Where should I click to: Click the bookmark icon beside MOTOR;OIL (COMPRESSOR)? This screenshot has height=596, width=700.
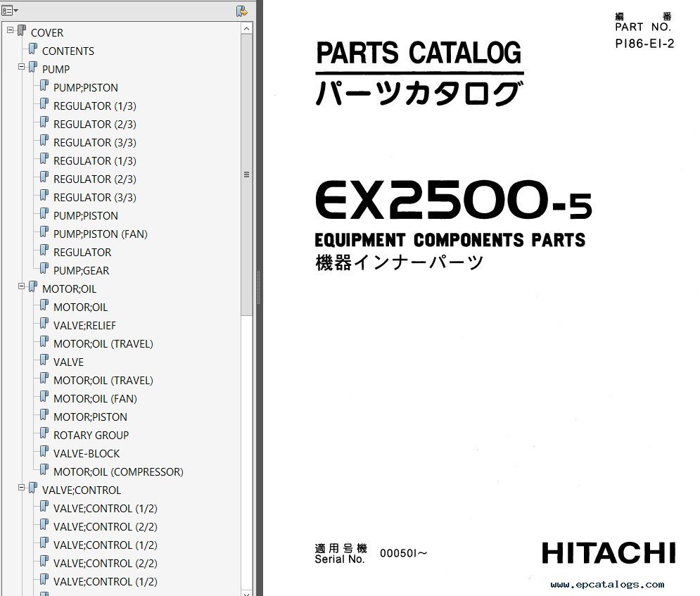click(44, 470)
